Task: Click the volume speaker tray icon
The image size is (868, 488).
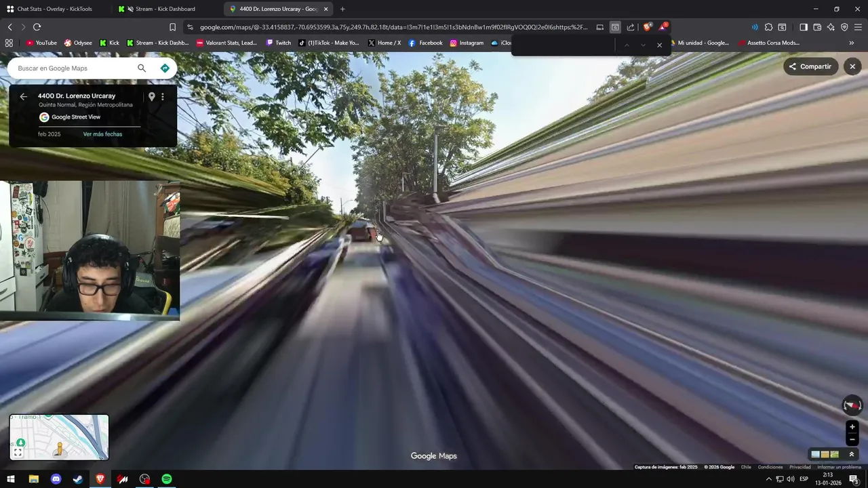Action: [791, 479]
